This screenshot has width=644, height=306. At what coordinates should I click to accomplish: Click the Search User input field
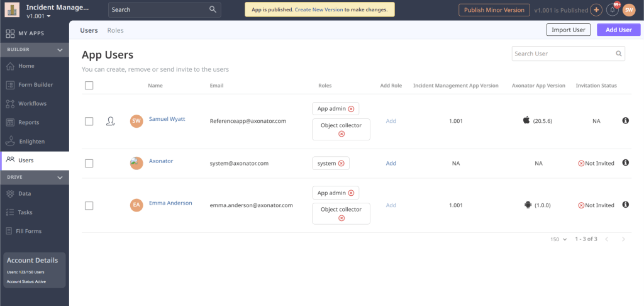pos(563,54)
